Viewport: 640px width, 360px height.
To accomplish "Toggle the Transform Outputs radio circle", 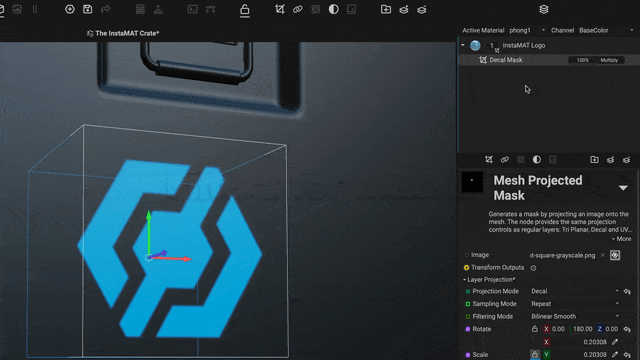I will (x=533, y=268).
